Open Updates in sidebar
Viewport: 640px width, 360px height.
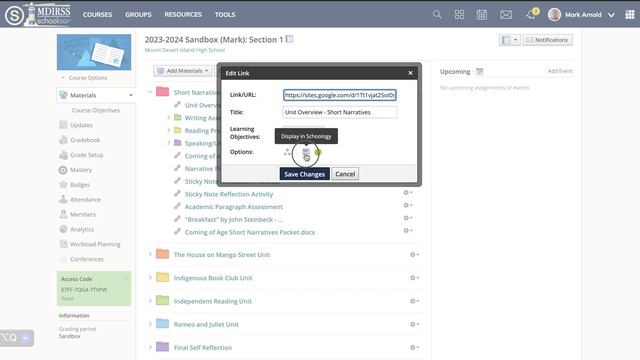pos(81,125)
